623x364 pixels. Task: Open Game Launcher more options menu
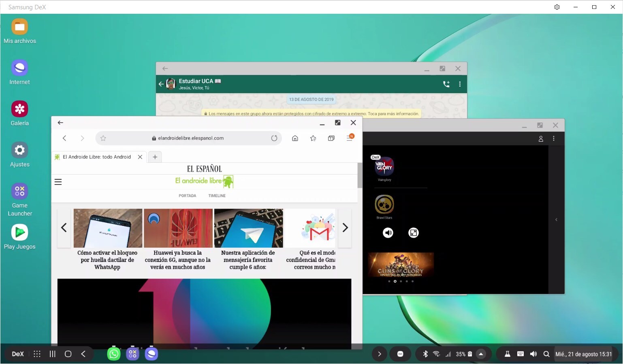pos(554,138)
